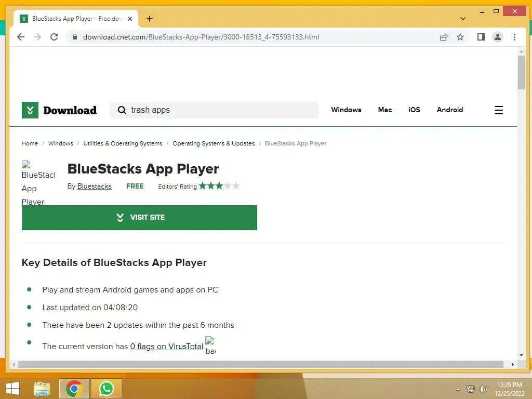Click the browser forward arrow
Image resolution: width=532 pixels, height=399 pixels.
click(37, 37)
